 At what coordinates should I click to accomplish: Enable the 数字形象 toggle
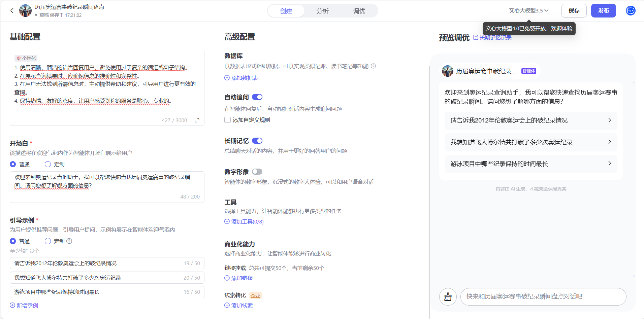(257, 172)
